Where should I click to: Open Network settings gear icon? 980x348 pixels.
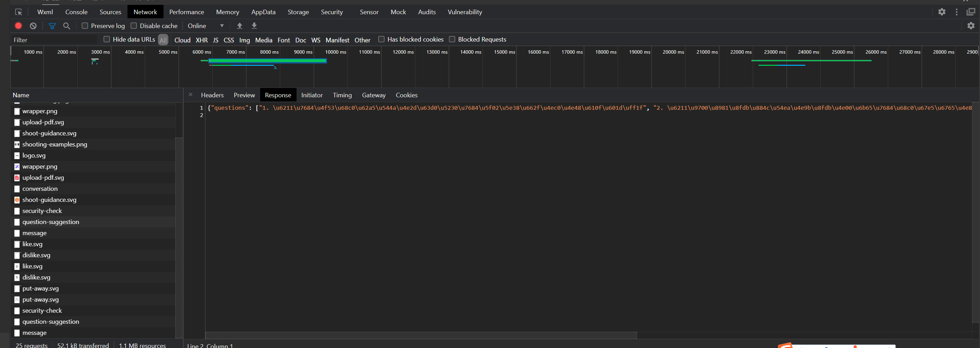click(x=971, y=26)
